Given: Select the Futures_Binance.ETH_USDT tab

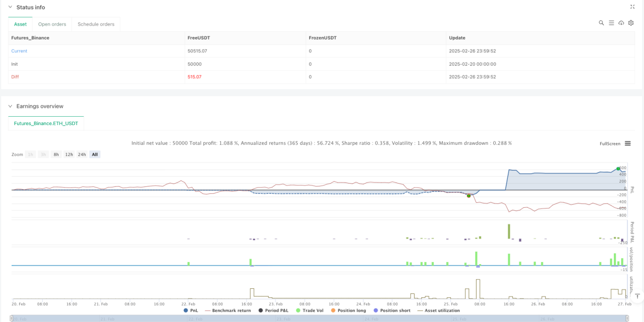Looking at the screenshot, I should click(46, 123).
